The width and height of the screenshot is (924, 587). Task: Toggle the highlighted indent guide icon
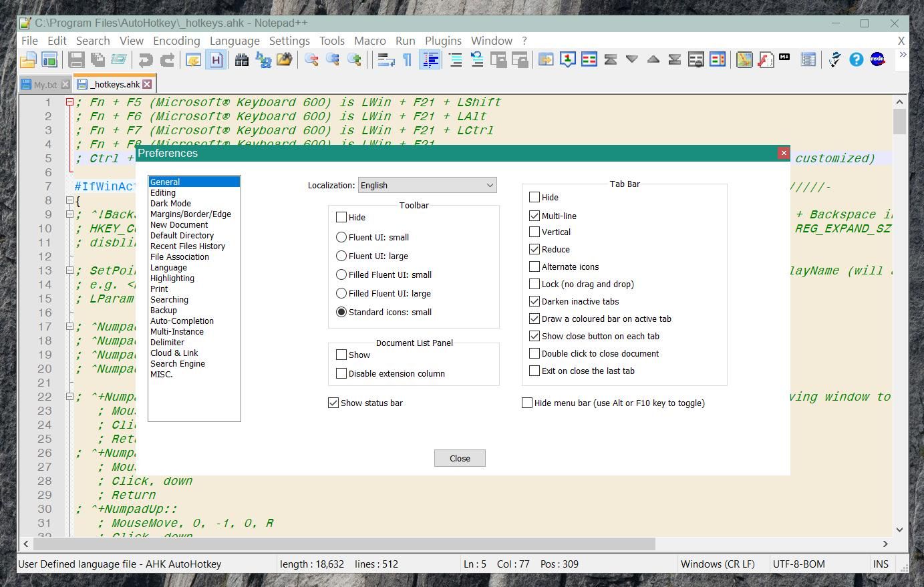click(x=430, y=60)
